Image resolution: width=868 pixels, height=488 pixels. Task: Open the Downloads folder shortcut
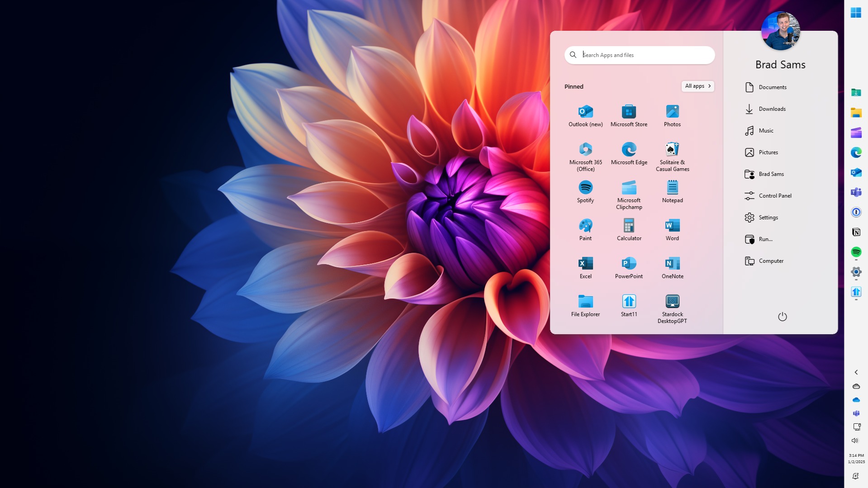pos(765,109)
